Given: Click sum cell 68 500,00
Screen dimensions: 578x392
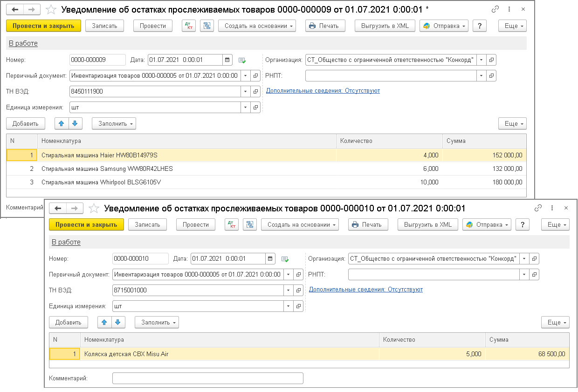Looking at the screenshot, I should pyautogui.click(x=527, y=354).
